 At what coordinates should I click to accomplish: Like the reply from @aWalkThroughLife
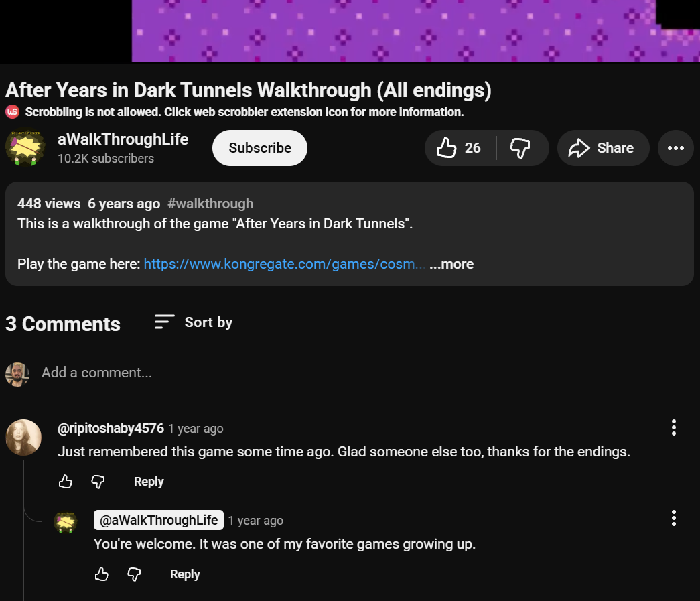point(101,574)
